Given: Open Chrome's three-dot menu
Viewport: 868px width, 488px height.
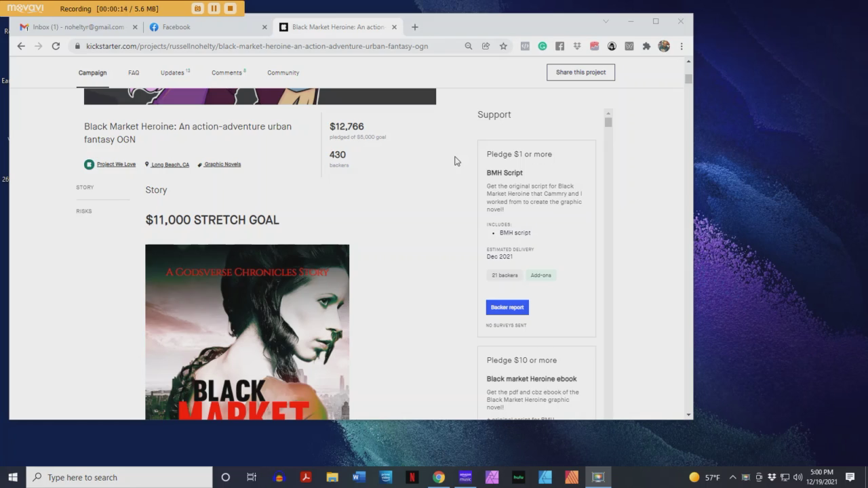Looking at the screenshot, I should coord(682,46).
